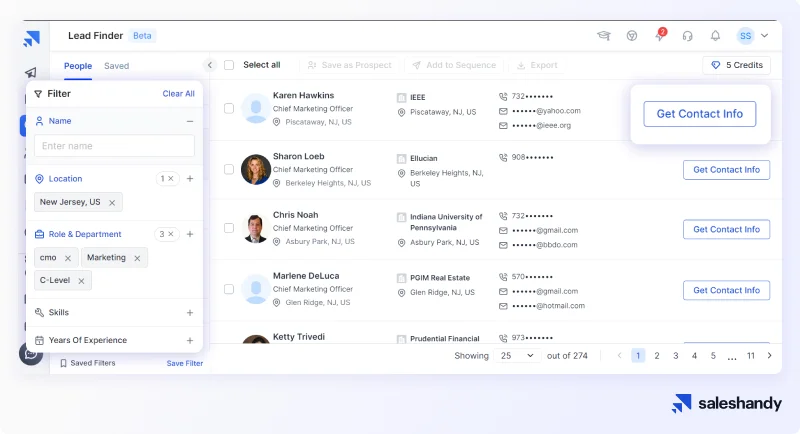Check the box for Karen Hawkins
The image size is (800, 434).
tap(229, 108)
